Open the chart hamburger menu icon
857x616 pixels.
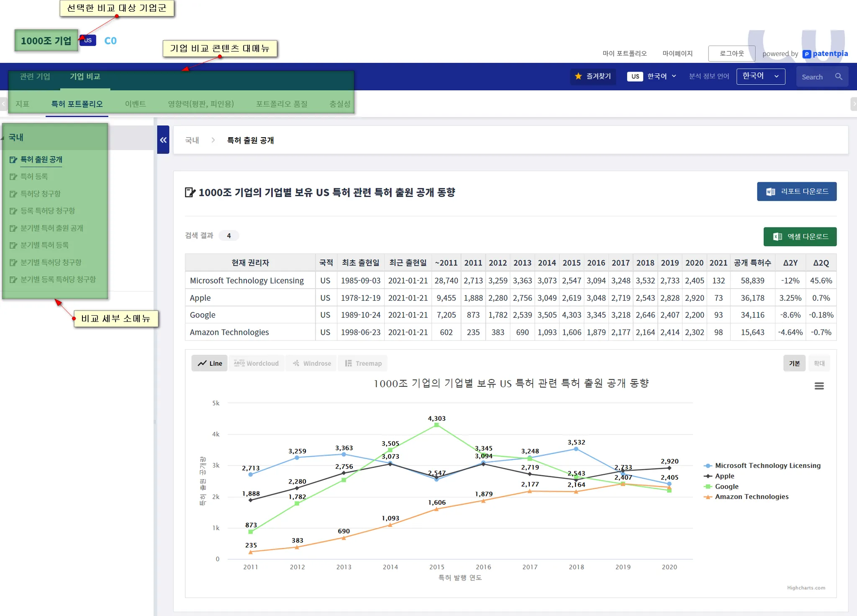tap(819, 386)
